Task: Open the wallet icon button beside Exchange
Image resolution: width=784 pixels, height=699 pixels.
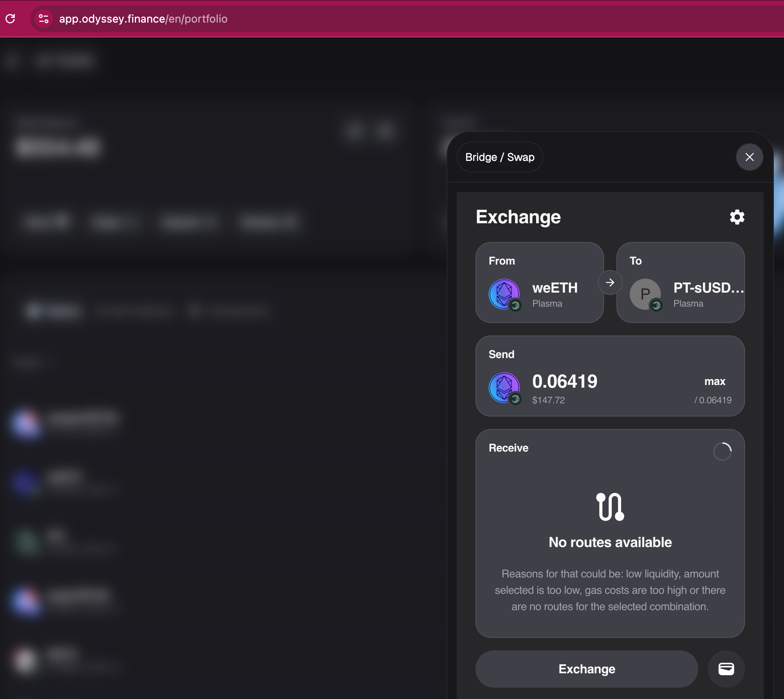Action: click(x=726, y=669)
